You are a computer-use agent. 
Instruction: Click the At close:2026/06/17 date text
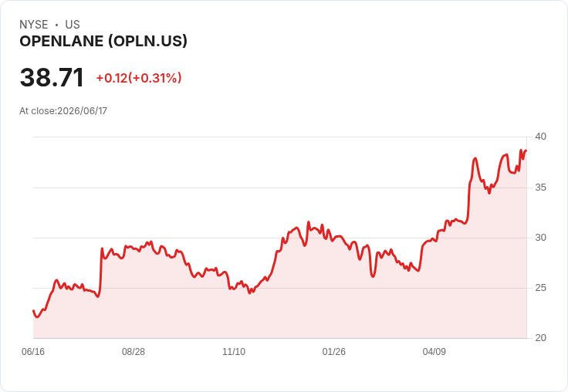[x=63, y=111]
